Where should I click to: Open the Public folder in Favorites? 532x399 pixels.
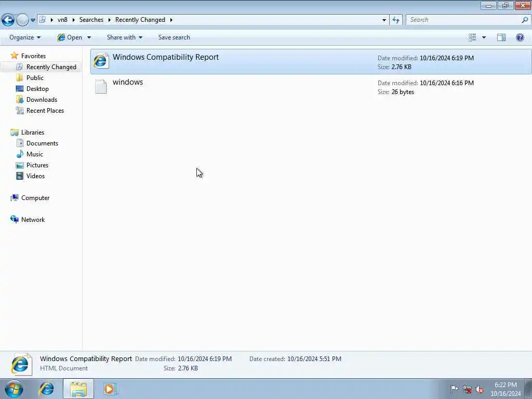35,78
